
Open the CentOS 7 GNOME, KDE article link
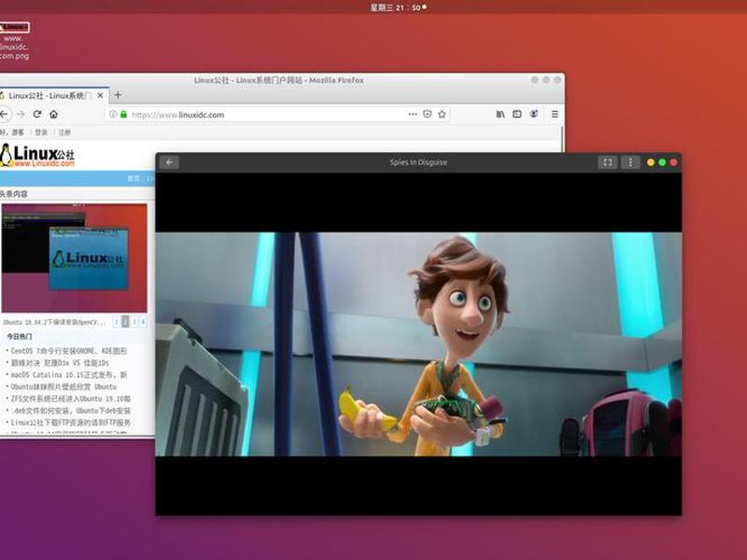click(x=68, y=351)
